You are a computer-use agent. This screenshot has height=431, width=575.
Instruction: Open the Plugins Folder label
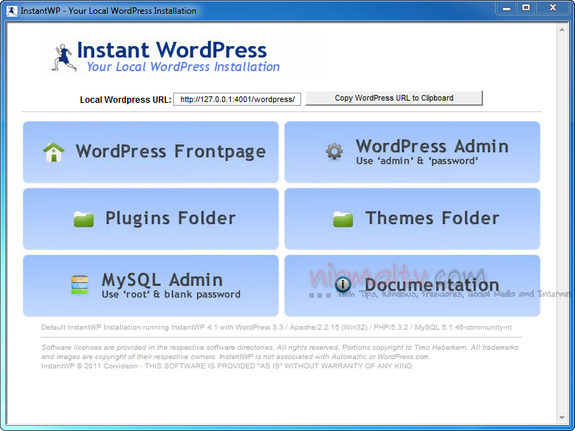171,218
